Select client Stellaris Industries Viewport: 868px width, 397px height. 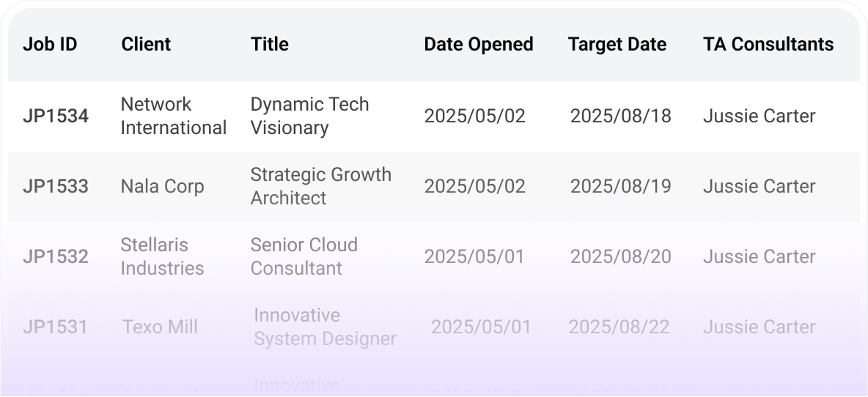tap(162, 256)
